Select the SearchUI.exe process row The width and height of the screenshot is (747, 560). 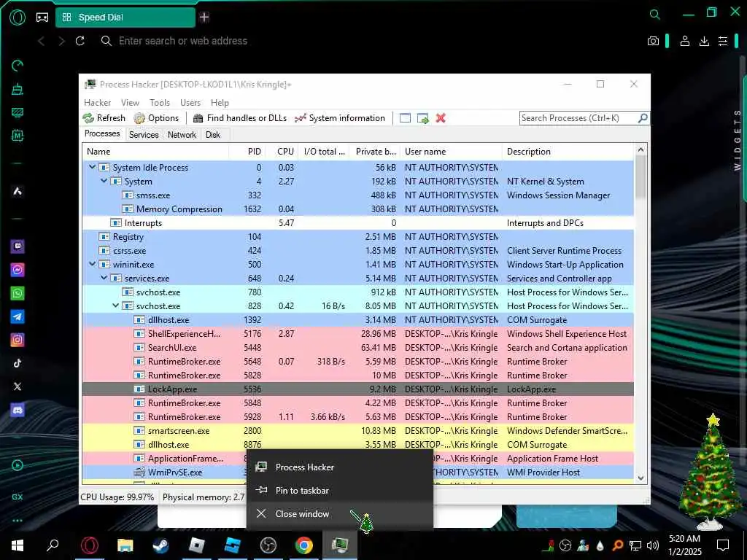click(357, 348)
